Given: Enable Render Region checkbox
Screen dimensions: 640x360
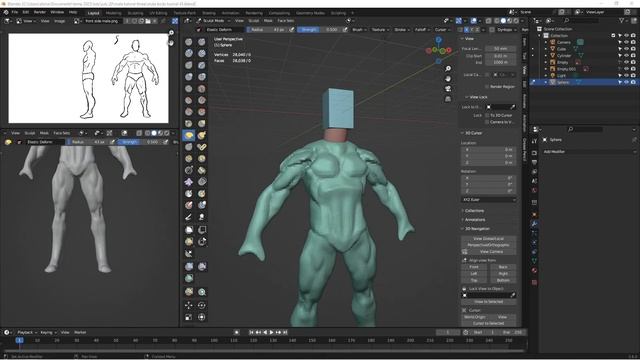Looking at the screenshot, I should coord(487,87).
